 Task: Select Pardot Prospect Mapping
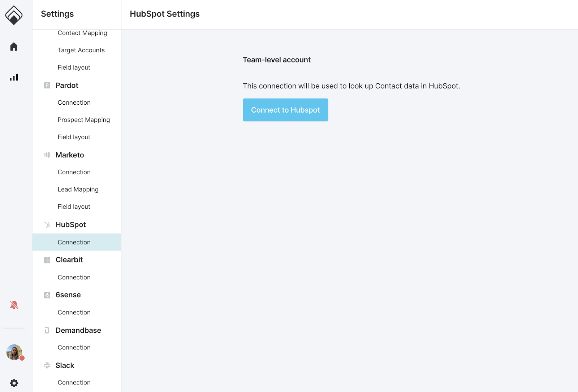click(x=83, y=120)
